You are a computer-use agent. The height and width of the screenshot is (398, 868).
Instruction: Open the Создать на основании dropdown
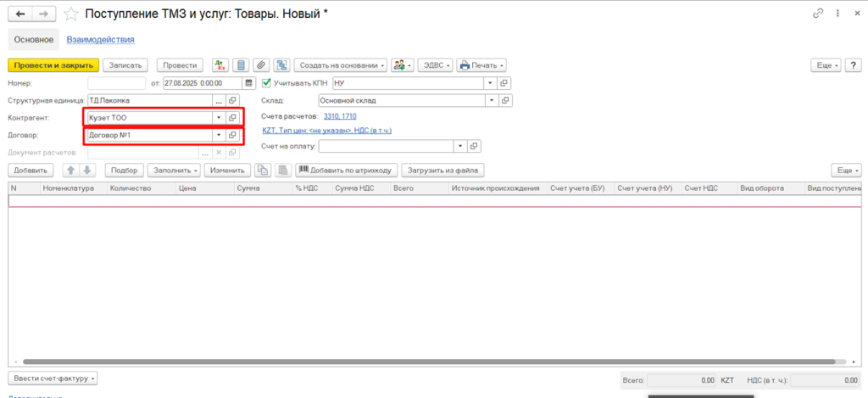point(342,65)
